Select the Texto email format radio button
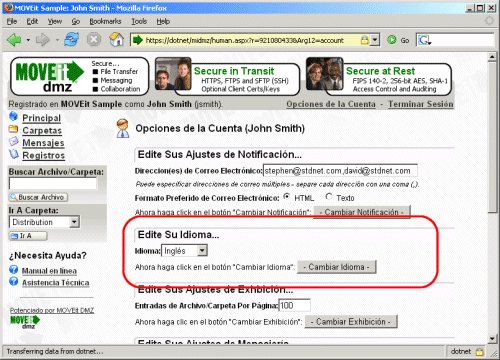500x360 pixels. coord(329,197)
